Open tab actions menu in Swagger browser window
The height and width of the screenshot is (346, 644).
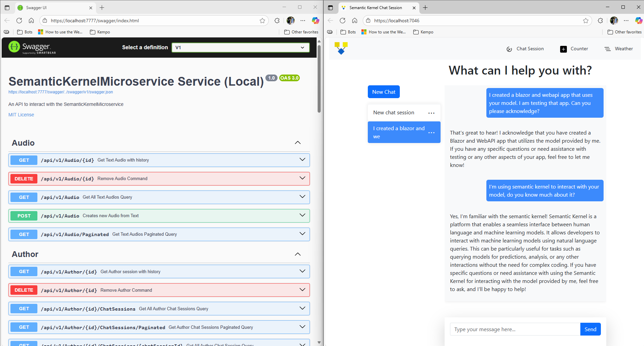7,7
